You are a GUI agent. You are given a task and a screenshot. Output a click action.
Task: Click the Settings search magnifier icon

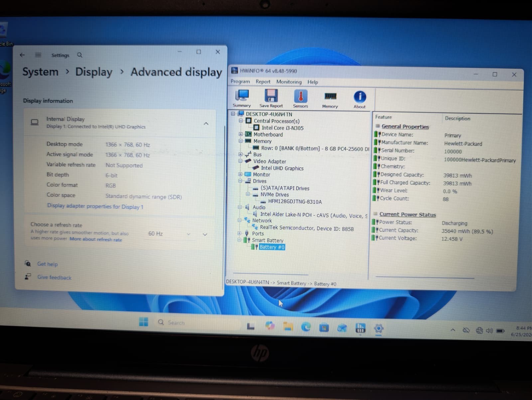pos(80,55)
